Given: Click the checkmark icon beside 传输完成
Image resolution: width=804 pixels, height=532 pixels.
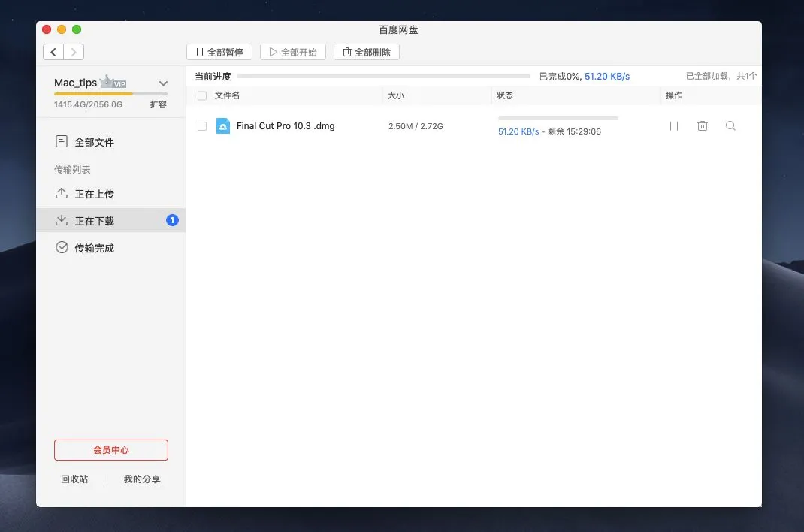Looking at the screenshot, I should 62,247.
